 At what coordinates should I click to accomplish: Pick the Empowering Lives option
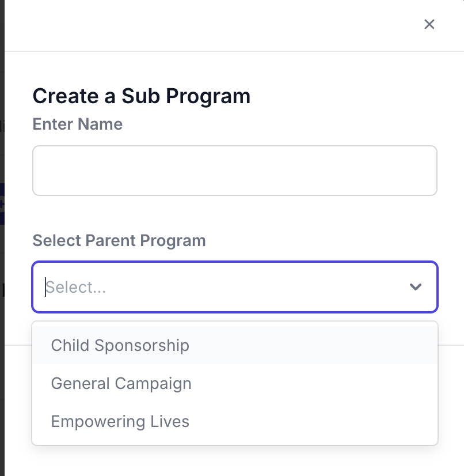pos(120,421)
